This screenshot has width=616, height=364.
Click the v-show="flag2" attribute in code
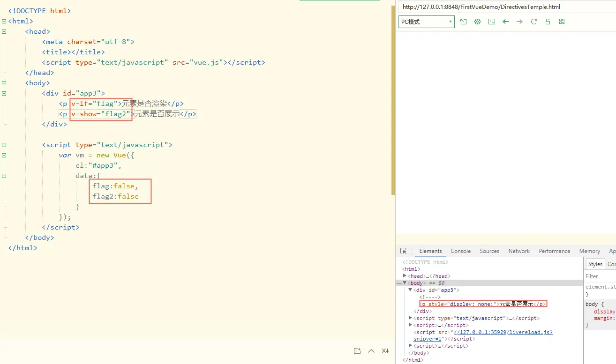(101, 114)
